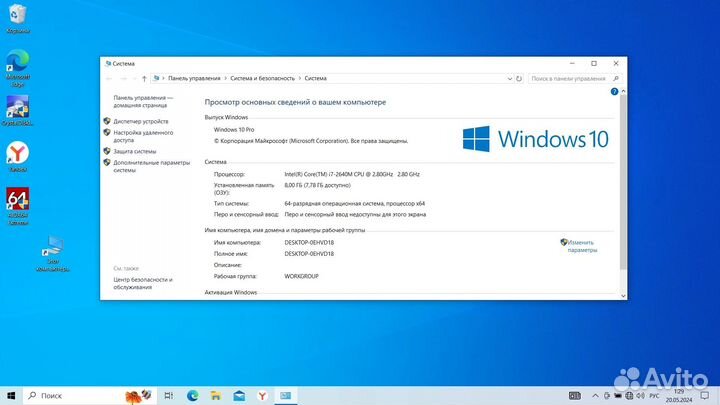Viewport: 720px width, 405px height.
Task: Click the Система и безопасность breadcrumb
Action: coord(262,79)
